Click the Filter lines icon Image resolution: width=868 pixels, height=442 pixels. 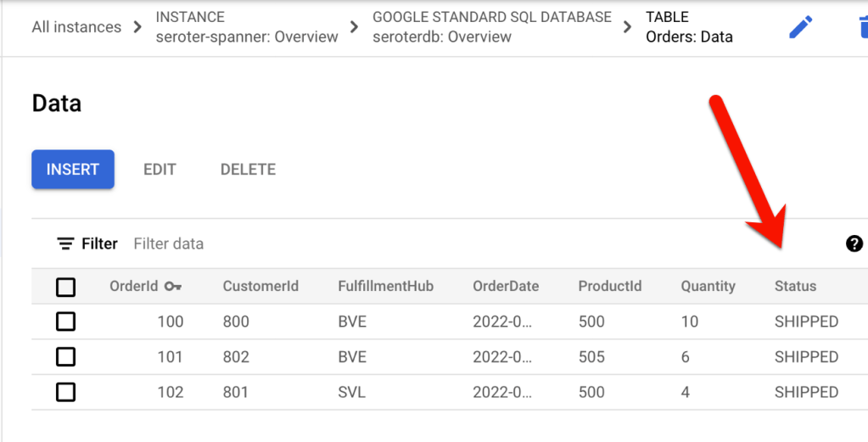click(65, 244)
